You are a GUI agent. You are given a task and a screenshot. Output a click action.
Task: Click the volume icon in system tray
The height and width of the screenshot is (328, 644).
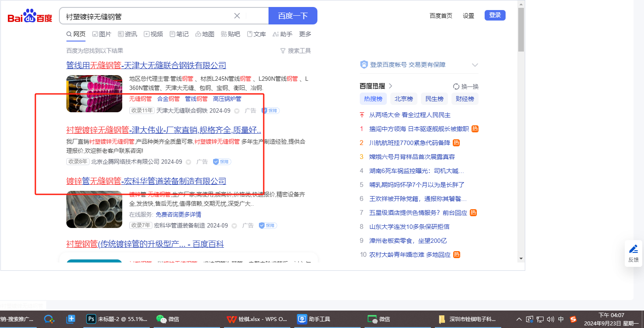tap(550, 319)
